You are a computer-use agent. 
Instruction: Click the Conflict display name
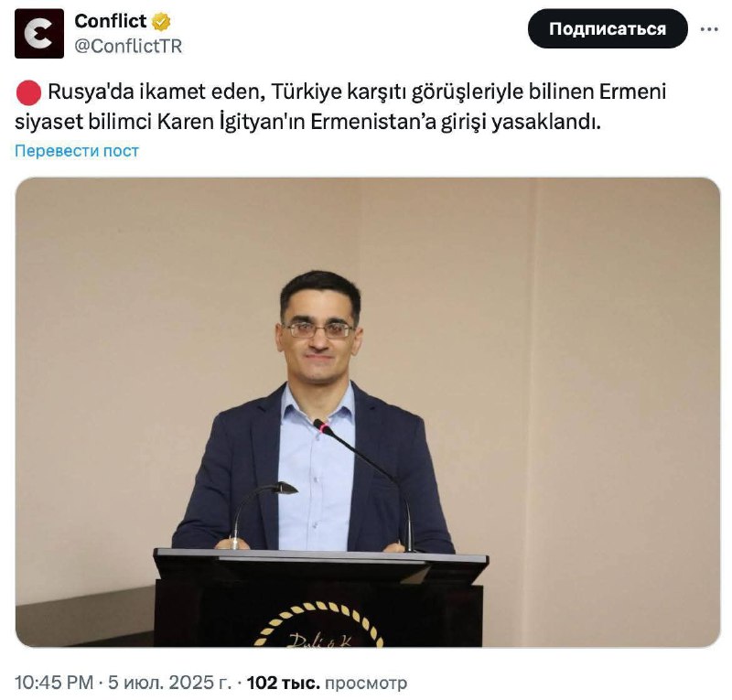point(111,21)
